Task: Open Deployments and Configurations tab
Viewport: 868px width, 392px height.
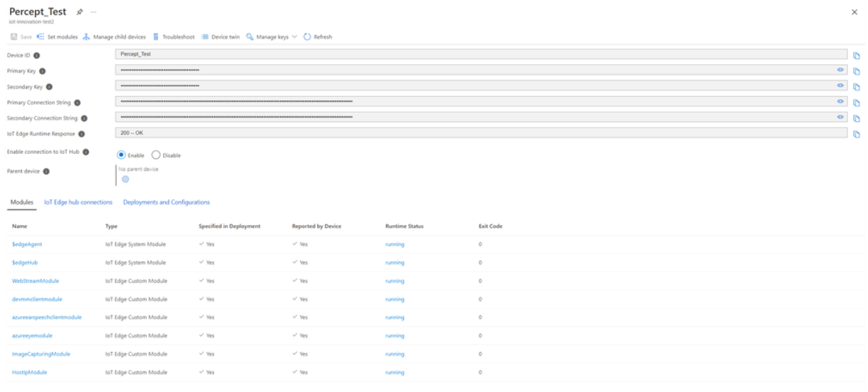Action: pos(166,202)
